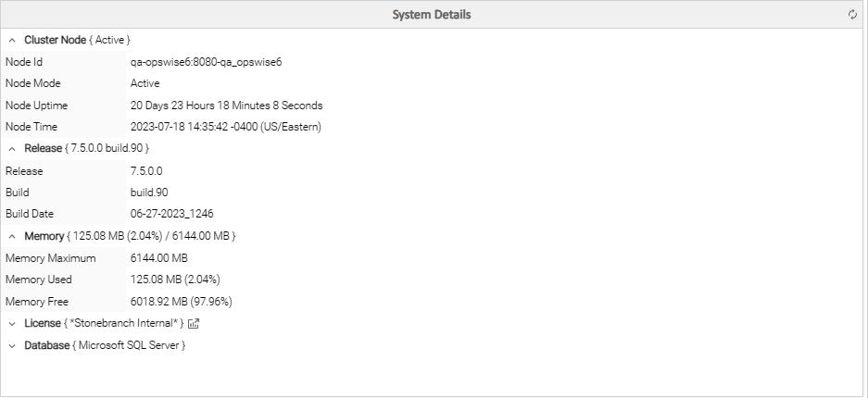Click the System Details panel title
The width and height of the screenshot is (868, 398).
pyautogui.click(x=432, y=15)
